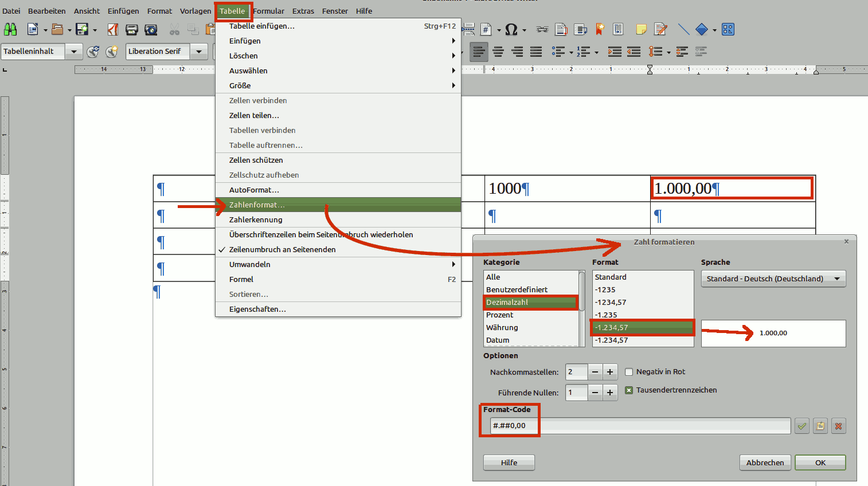Expand the Umwandeln submenu

pyautogui.click(x=338, y=264)
